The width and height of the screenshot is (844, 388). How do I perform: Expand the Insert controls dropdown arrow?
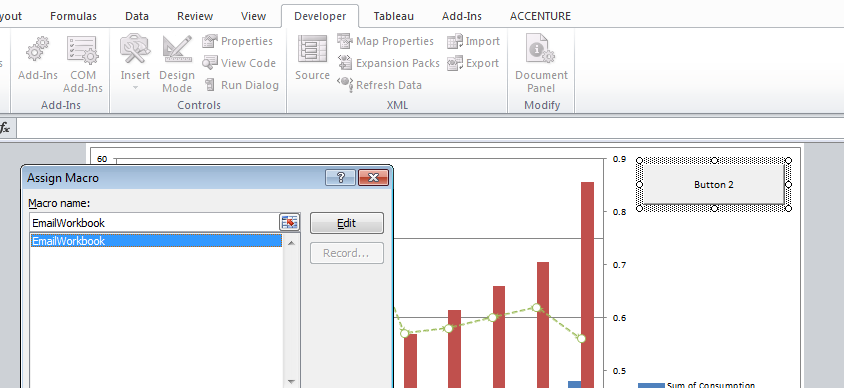135,88
